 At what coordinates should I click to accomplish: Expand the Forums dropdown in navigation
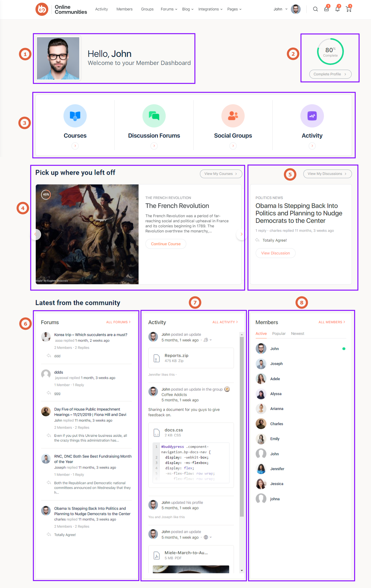tap(169, 9)
